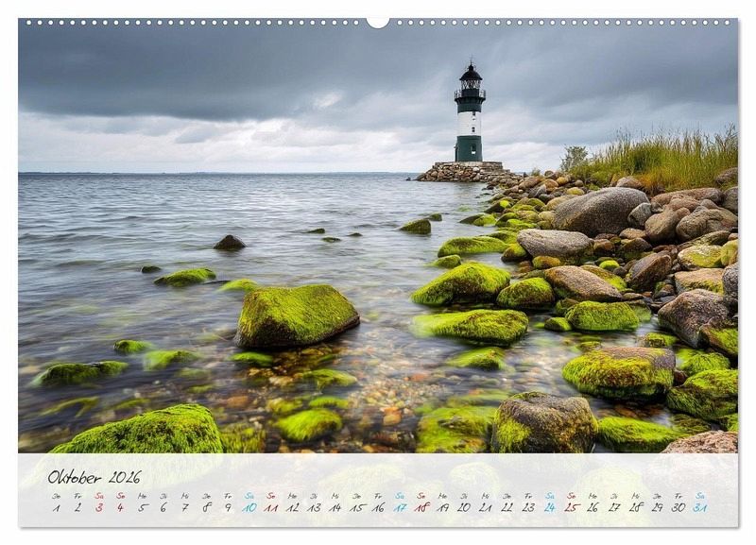Choose day 6 in the date strip

(163, 507)
